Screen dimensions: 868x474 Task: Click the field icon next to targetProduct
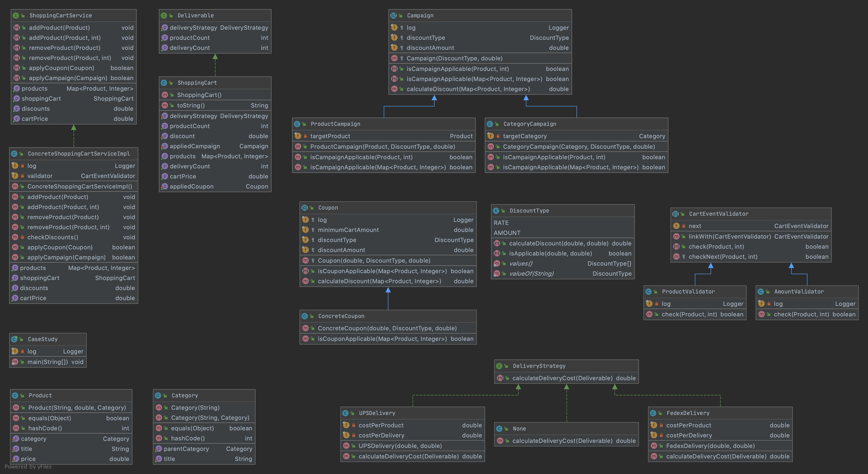coord(298,136)
